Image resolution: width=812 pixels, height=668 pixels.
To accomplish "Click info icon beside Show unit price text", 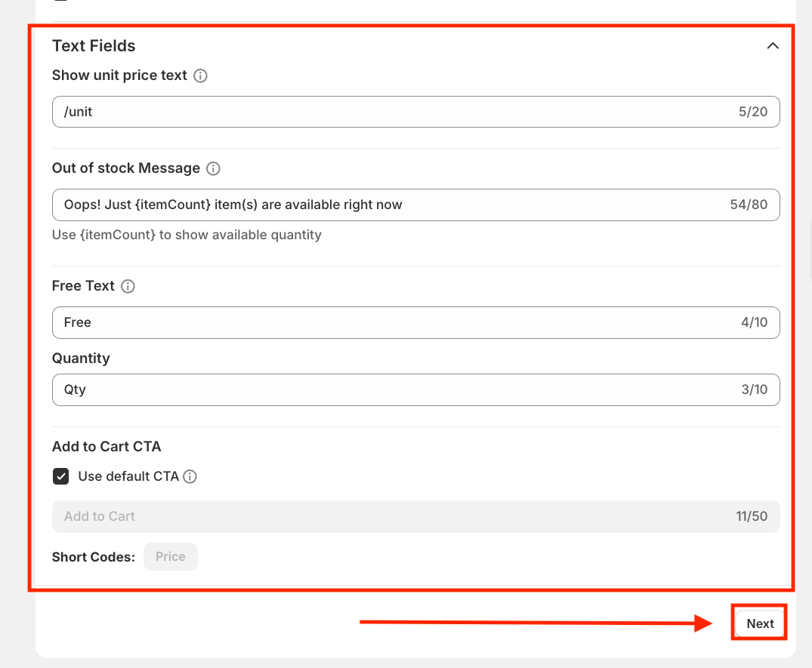I will 200,75.
